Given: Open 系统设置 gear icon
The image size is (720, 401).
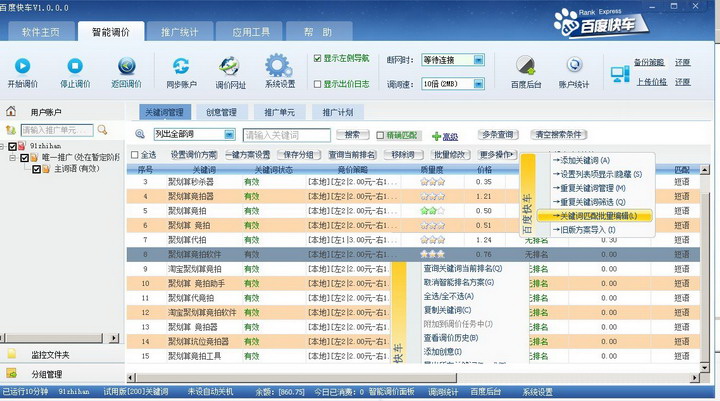Looking at the screenshot, I should tap(278, 65).
